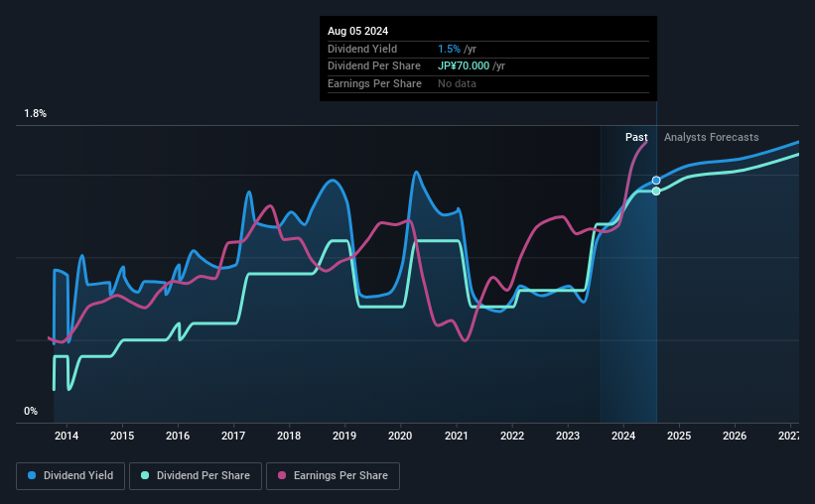This screenshot has height=504, width=815.
Task: Click the 0% y-axis label
Action: pyautogui.click(x=31, y=411)
